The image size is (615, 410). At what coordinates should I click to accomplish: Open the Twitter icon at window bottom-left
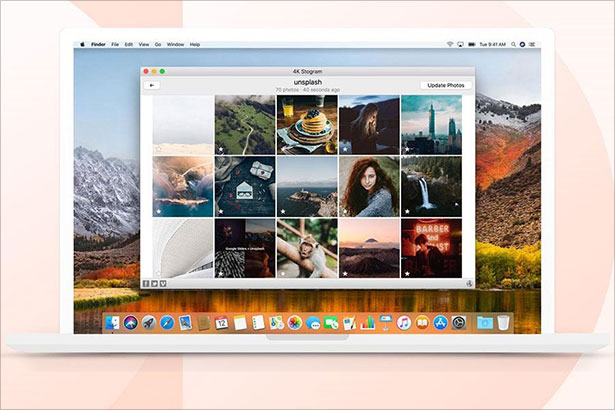[153, 283]
